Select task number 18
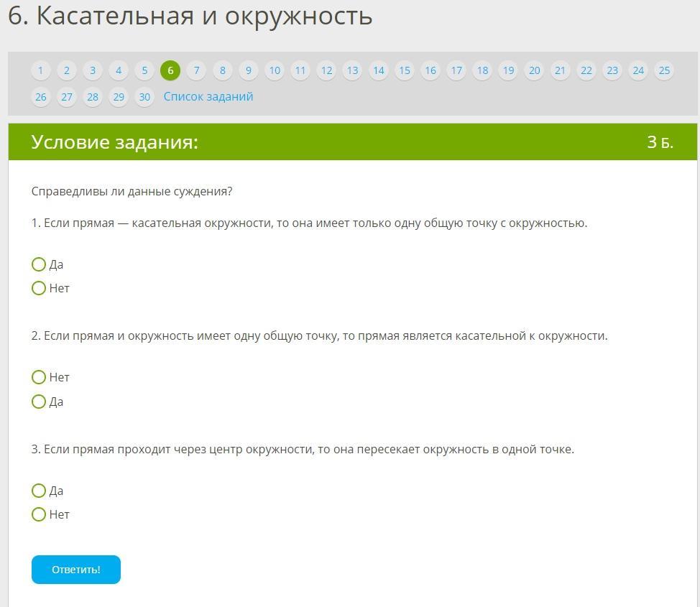This screenshot has height=607, width=700. (x=482, y=70)
